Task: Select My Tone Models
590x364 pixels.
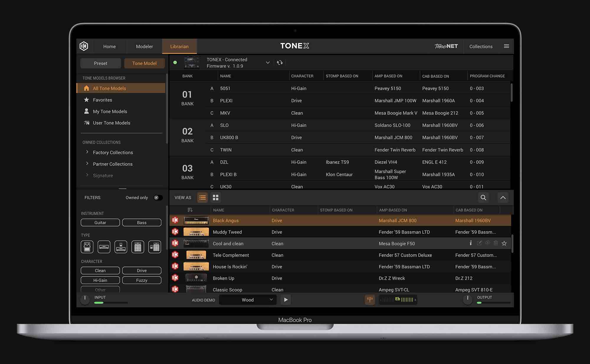Action: pos(121,111)
